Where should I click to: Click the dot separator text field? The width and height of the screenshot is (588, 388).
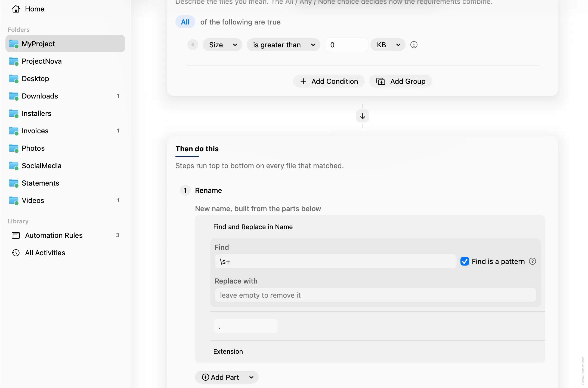coord(246,326)
